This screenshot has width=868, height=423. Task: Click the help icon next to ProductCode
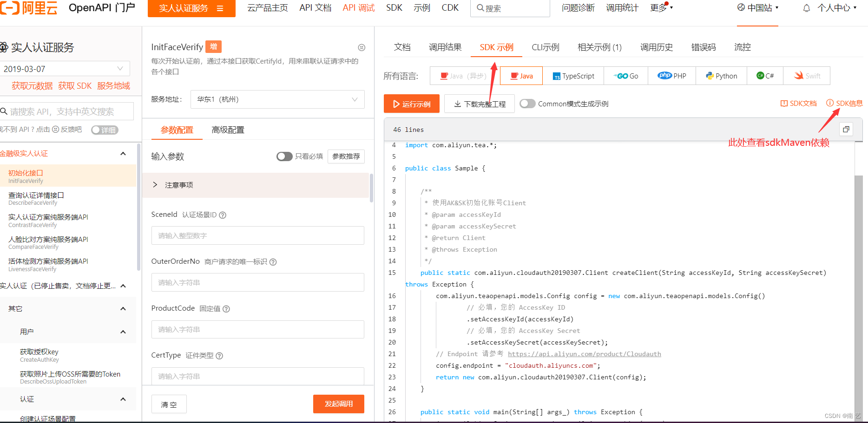point(226,309)
